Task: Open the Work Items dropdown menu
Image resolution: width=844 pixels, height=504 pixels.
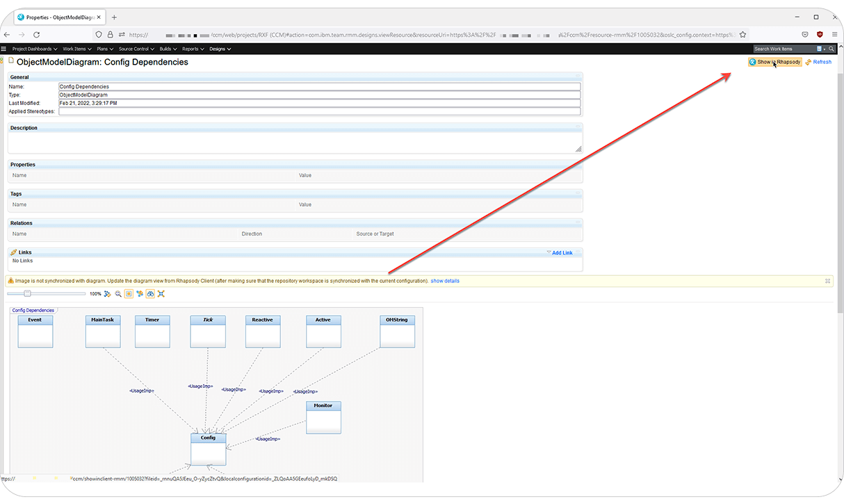Action: (76, 49)
